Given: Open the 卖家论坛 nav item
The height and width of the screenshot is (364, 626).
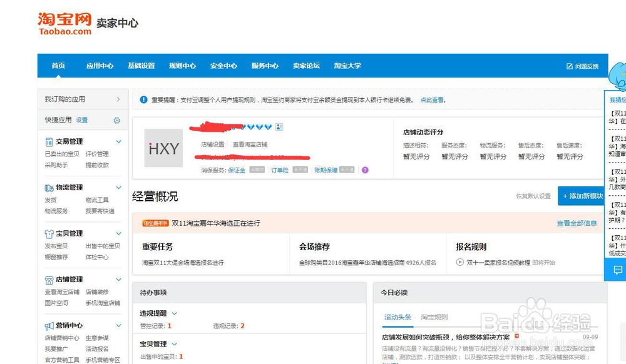Looking at the screenshot, I should [306, 66].
